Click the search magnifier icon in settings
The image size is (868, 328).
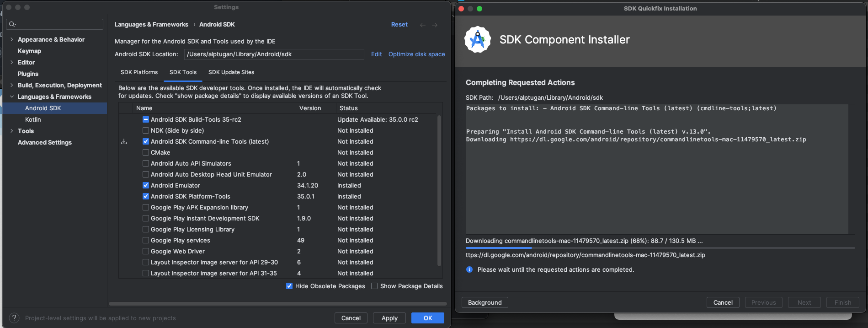12,24
